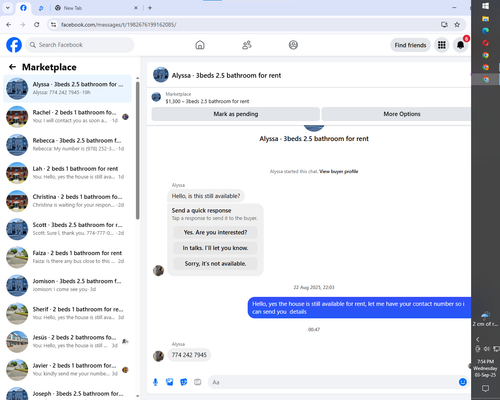Open View buyer profile link
The height and width of the screenshot is (400, 500).
point(339,171)
